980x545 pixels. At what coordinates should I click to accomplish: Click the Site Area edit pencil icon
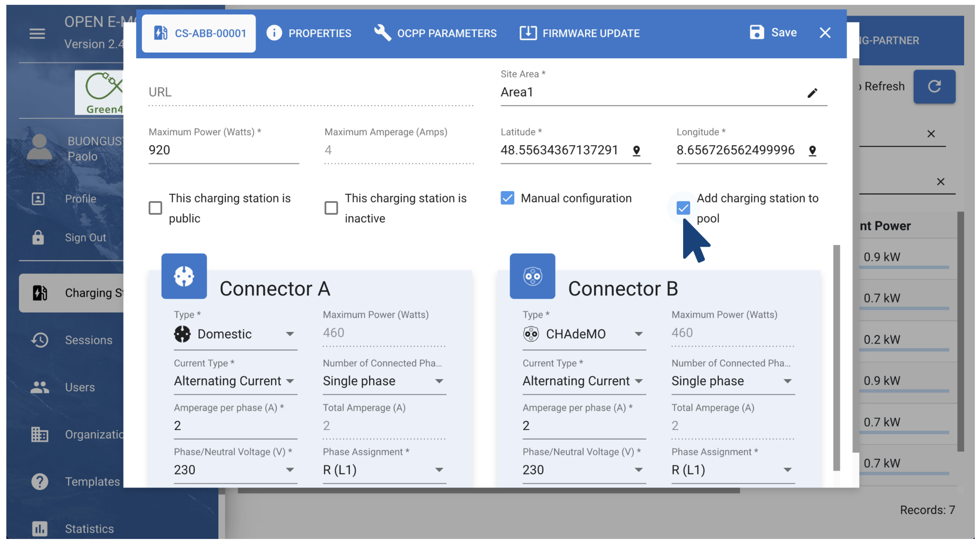click(812, 92)
